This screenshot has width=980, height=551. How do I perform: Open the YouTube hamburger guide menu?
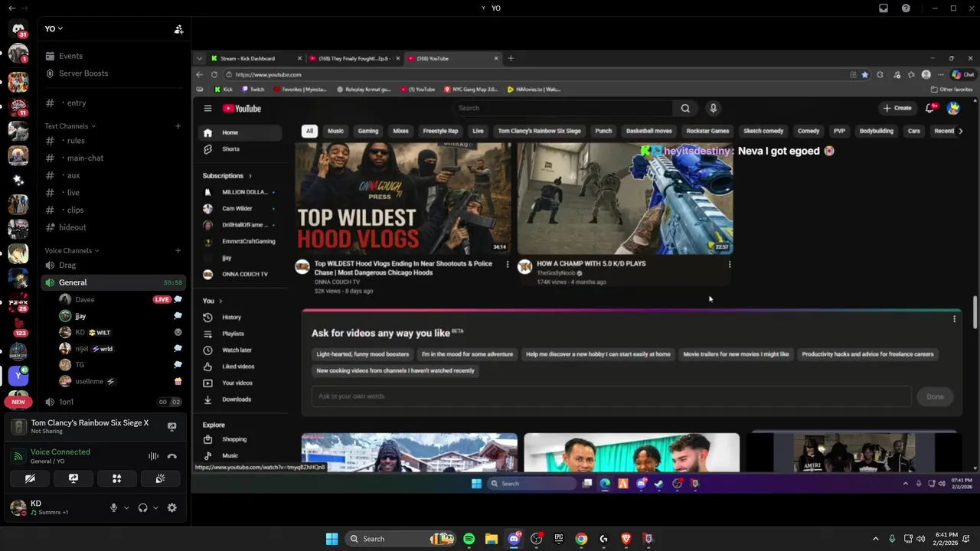(x=207, y=109)
